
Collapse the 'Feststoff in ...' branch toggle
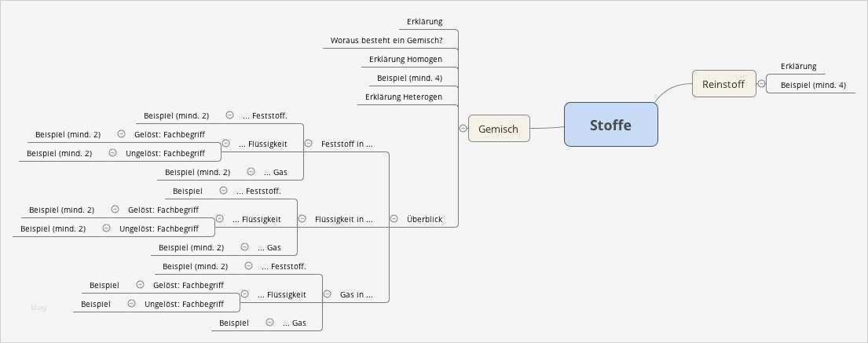[308, 144]
